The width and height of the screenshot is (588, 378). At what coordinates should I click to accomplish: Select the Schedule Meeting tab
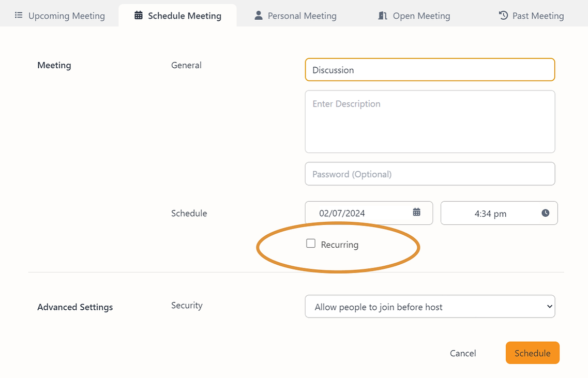[178, 16]
